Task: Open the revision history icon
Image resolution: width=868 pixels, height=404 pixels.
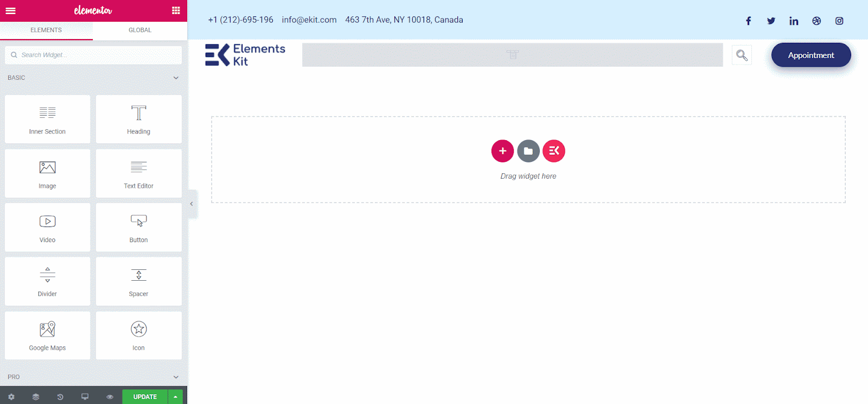Action: point(60,397)
